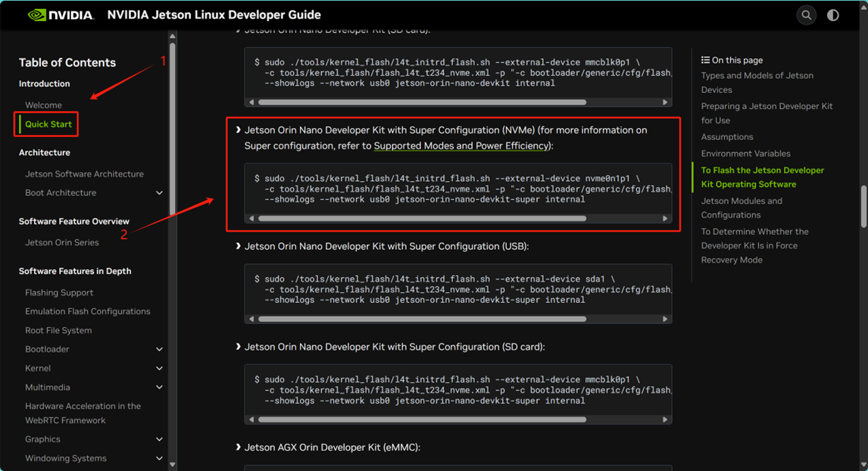868x471 pixels.
Task: Open the Graphics page
Action: [42, 439]
